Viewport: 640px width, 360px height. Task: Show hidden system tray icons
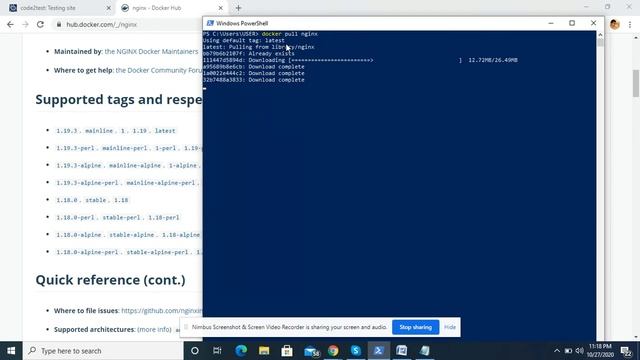tap(557, 351)
